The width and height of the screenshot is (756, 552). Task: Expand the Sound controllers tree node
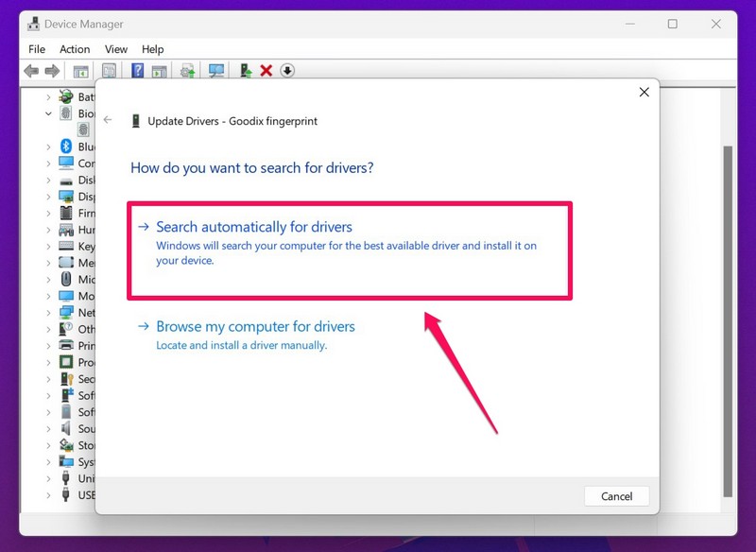[48, 428]
